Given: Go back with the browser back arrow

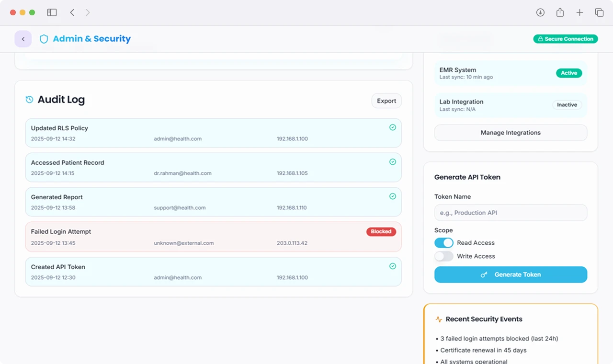Looking at the screenshot, I should pyautogui.click(x=72, y=12).
